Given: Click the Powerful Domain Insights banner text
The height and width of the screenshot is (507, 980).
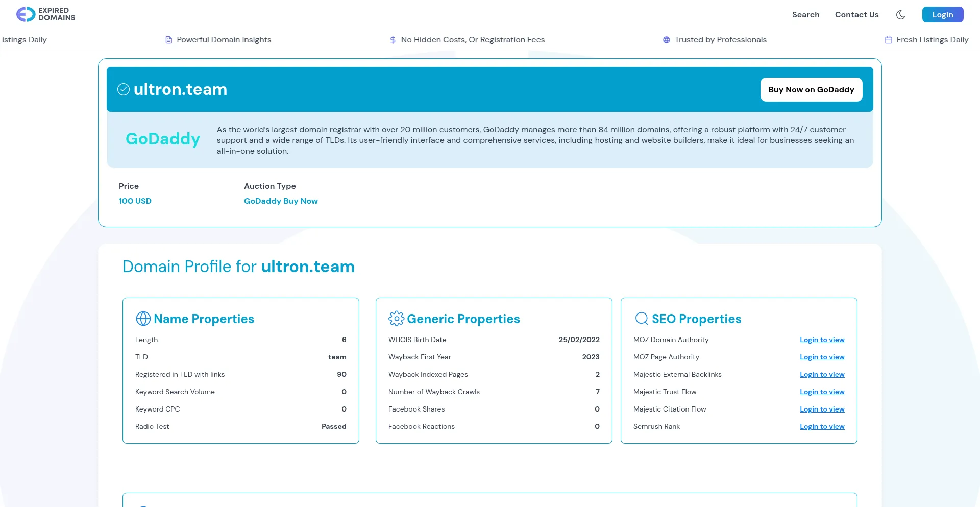Looking at the screenshot, I should 224,40.
